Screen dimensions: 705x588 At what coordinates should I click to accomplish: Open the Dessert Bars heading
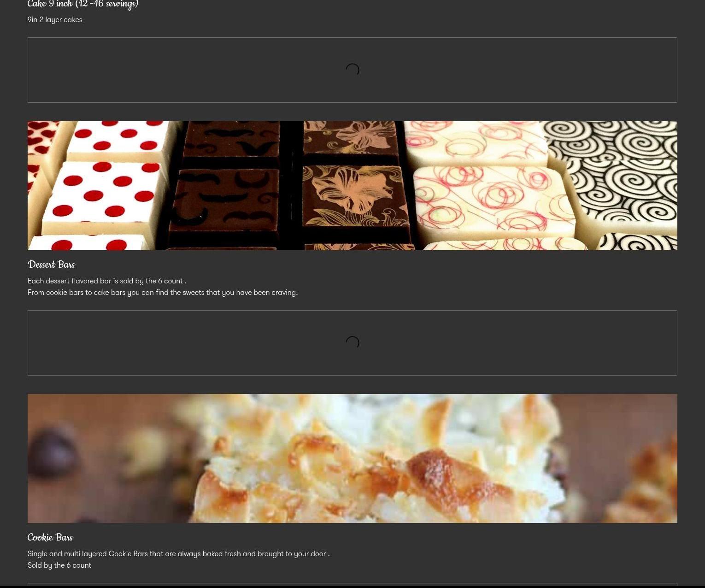click(51, 265)
